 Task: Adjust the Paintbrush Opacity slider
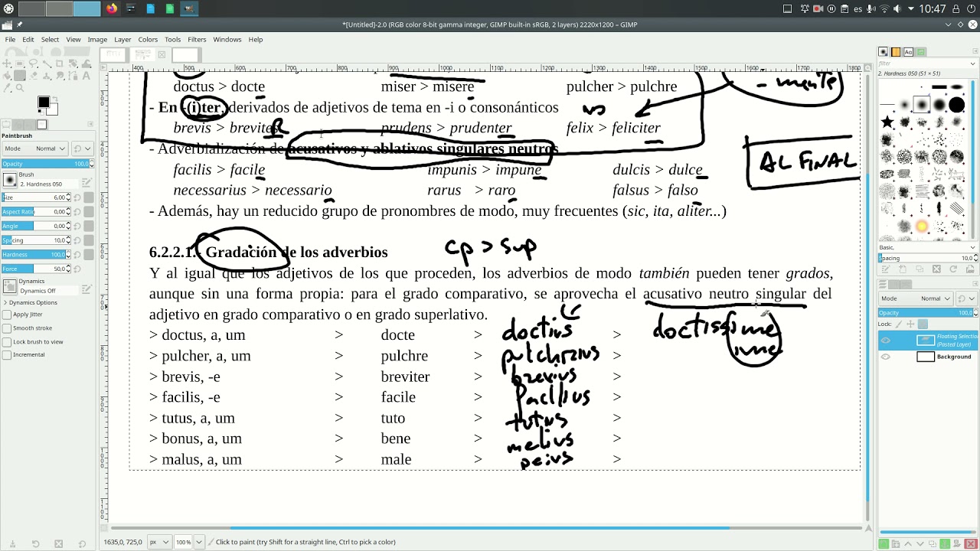[x=44, y=164]
